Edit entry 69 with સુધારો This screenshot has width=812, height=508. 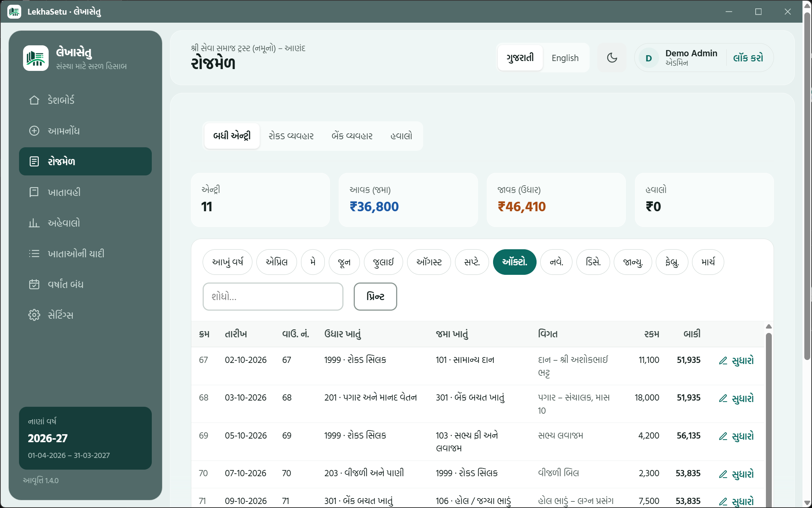(x=736, y=436)
